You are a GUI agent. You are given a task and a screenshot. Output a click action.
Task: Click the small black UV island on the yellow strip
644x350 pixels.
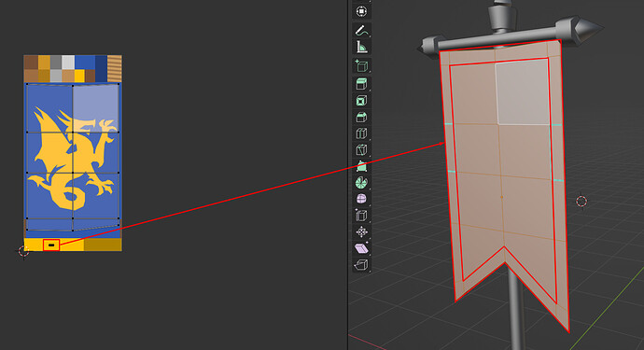coord(51,245)
